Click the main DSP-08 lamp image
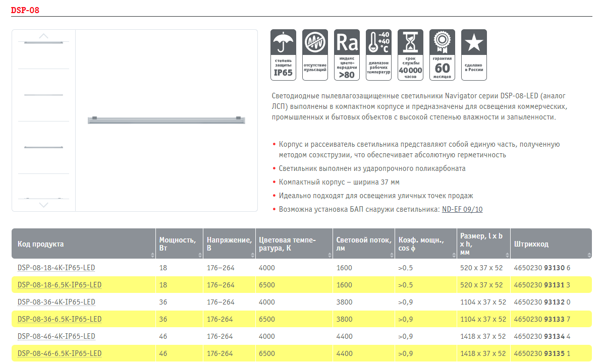Image resolution: width=603 pixels, height=364 pixels. pos(166,120)
